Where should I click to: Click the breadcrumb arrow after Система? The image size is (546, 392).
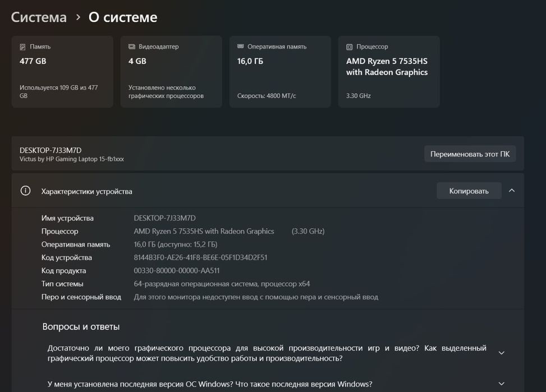coord(78,17)
